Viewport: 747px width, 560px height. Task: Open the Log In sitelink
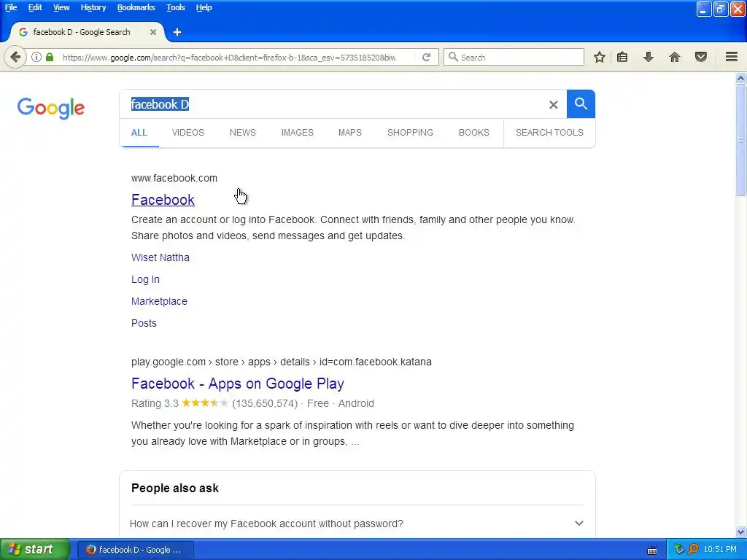point(145,279)
